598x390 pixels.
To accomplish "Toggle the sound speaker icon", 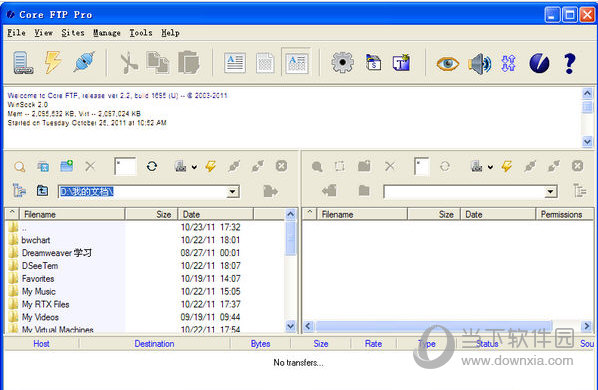I will tap(479, 64).
